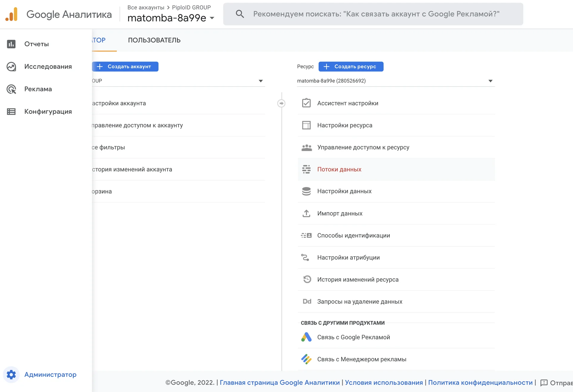Click the Создать аккаунт button
573x392 pixels.
click(x=125, y=67)
